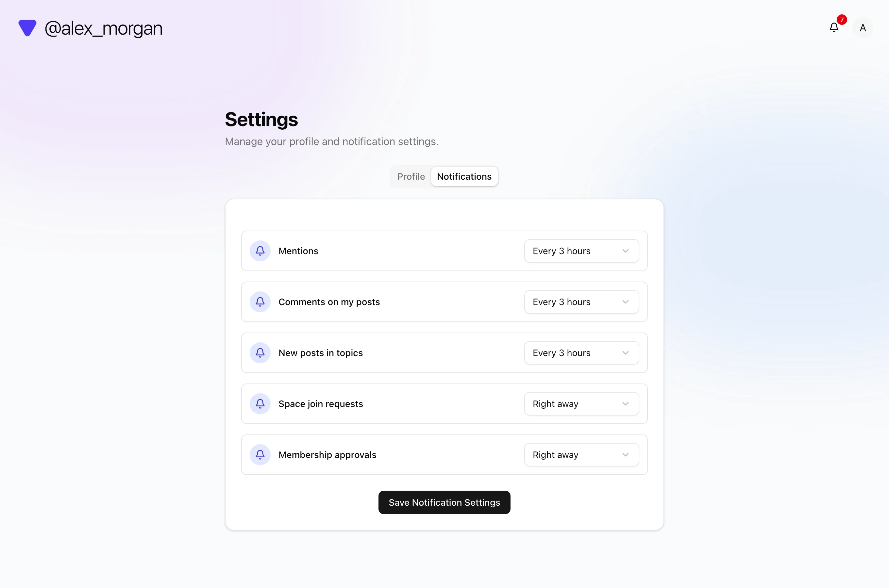Click the Comments on my posts label
Viewport: 889px width, 588px height.
click(x=329, y=302)
